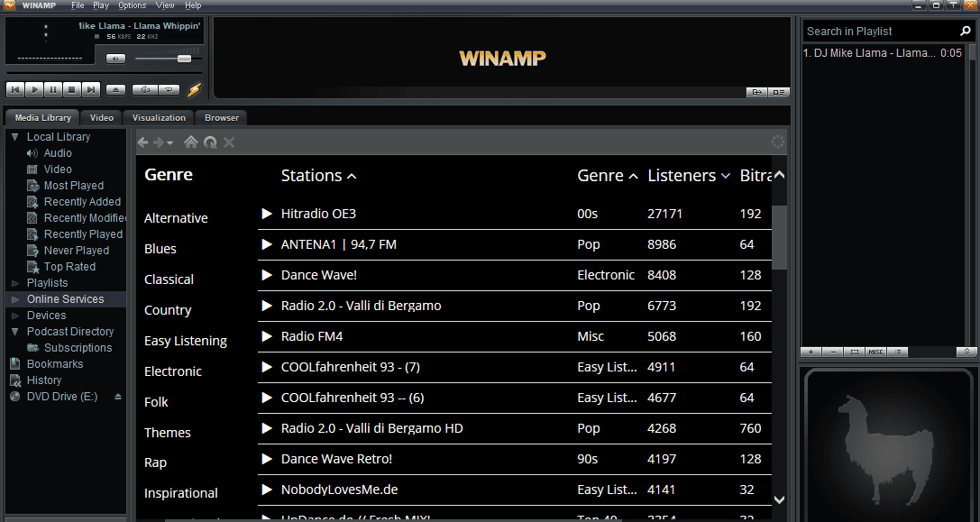
Task: Open the playlist MISC options button
Action: click(x=875, y=352)
